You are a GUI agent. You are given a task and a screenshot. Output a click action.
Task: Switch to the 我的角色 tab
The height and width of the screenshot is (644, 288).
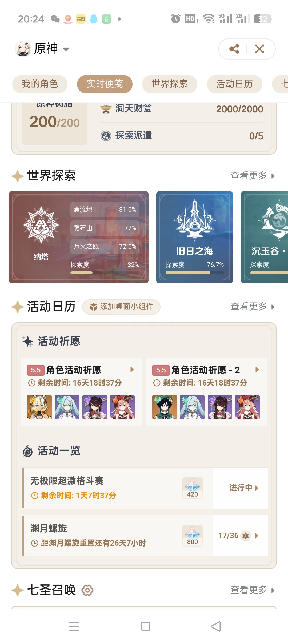pos(40,84)
